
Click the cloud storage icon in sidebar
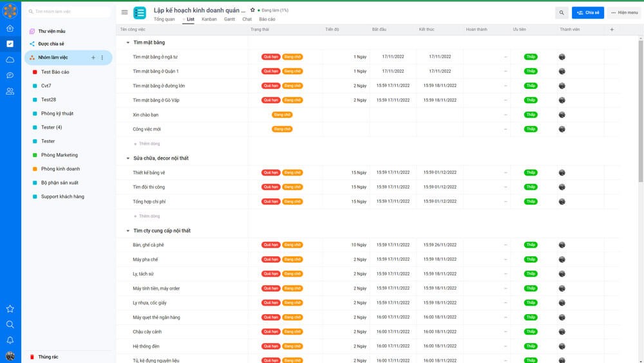(10, 59)
